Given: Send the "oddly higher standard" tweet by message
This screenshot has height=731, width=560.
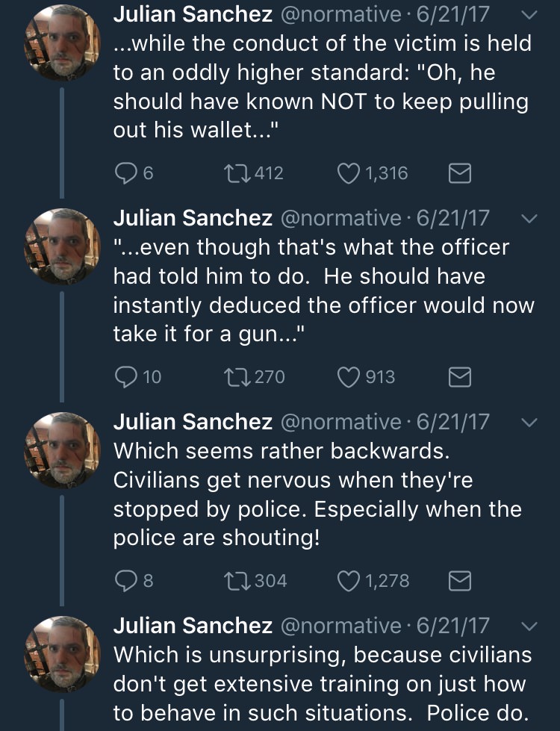Looking at the screenshot, I should [x=459, y=174].
